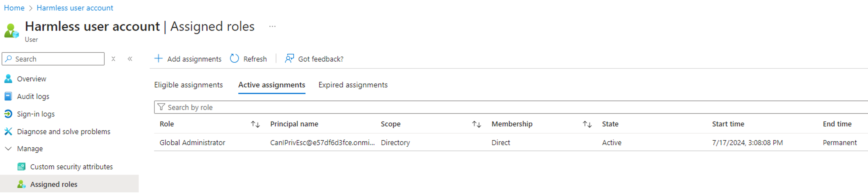The image size is (868, 194).
Task: Open Audit logs in the sidebar
Action: pos(33,96)
